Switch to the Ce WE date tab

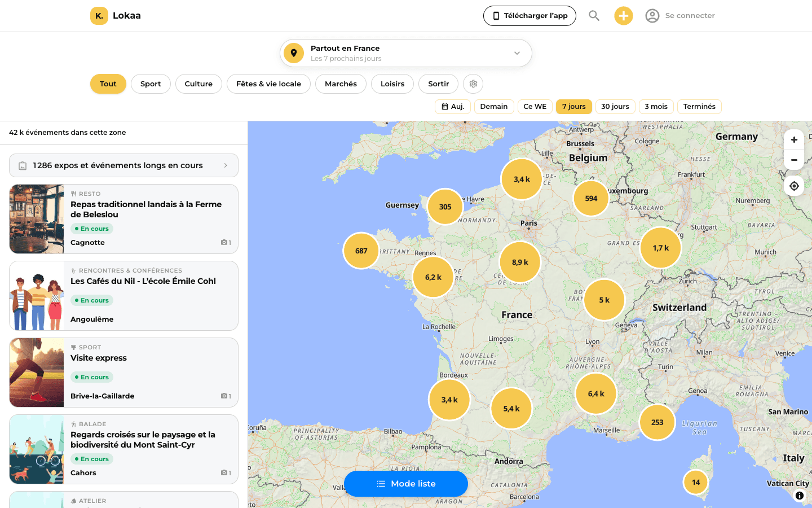[x=535, y=107]
